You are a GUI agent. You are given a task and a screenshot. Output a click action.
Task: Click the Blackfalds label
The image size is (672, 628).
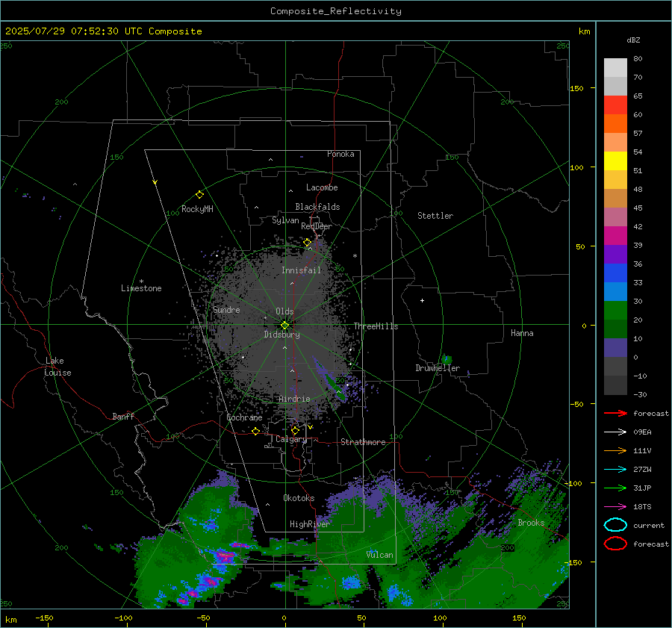click(317, 207)
